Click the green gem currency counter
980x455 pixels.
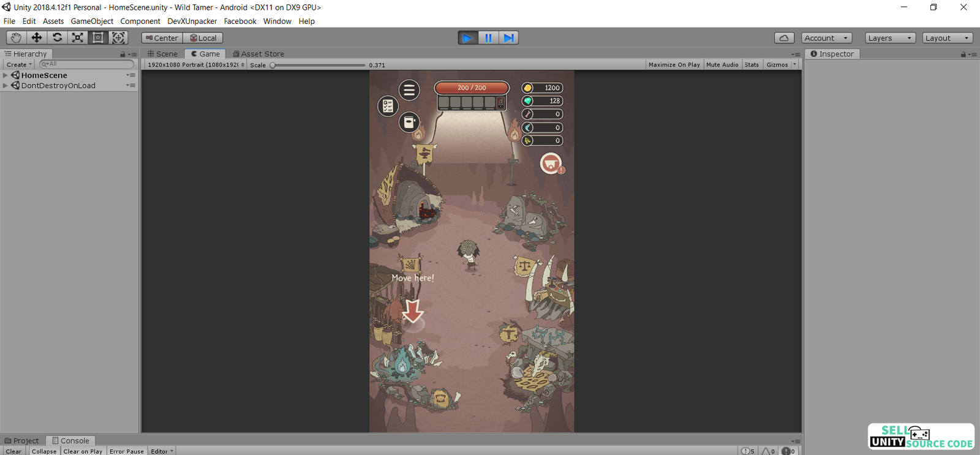tap(542, 100)
